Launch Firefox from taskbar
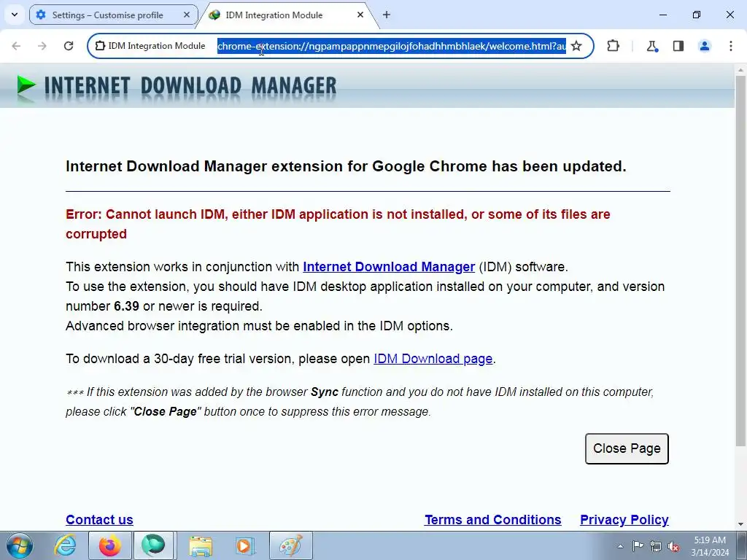Viewport: 747px width, 560px height. [x=109, y=545]
